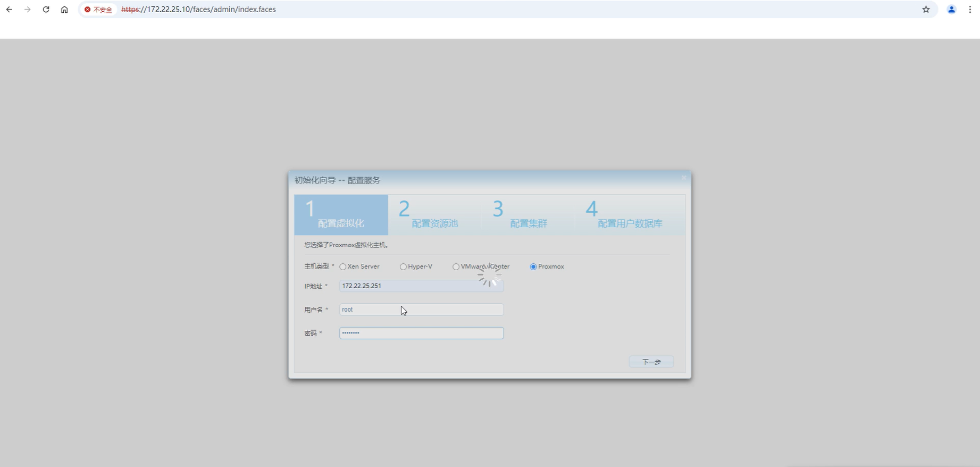This screenshot has width=980, height=467.
Task: Close the 初始化向导 dialog
Action: (684, 178)
